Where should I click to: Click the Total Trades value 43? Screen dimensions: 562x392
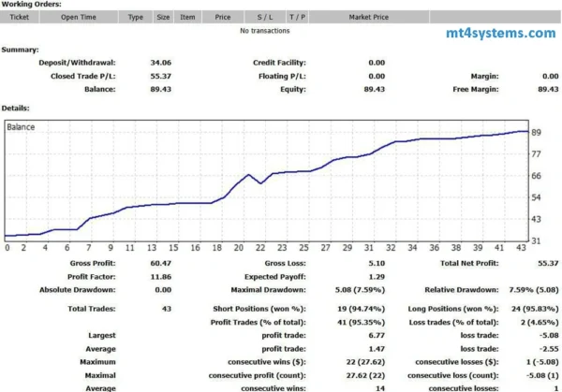pos(166,307)
